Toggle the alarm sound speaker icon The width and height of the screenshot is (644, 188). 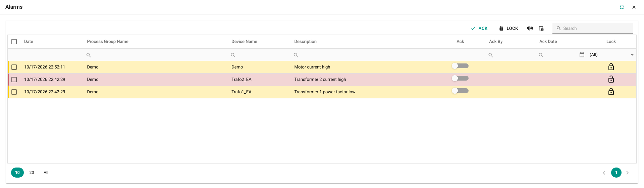[530, 29]
